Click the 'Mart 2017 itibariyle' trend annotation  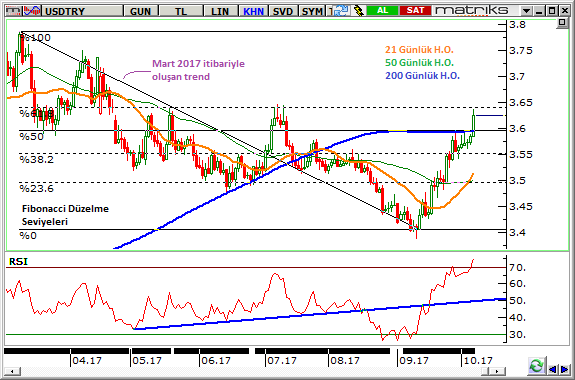(198, 64)
